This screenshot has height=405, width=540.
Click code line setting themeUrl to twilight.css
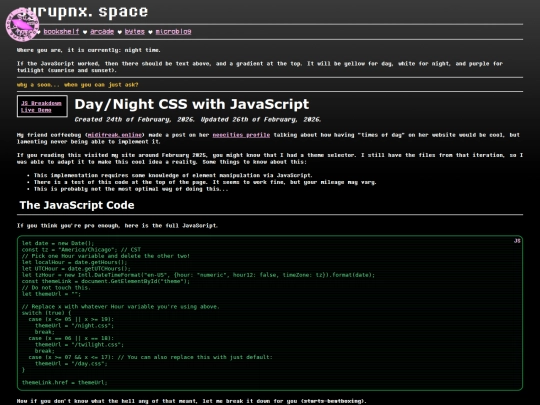[79, 344]
